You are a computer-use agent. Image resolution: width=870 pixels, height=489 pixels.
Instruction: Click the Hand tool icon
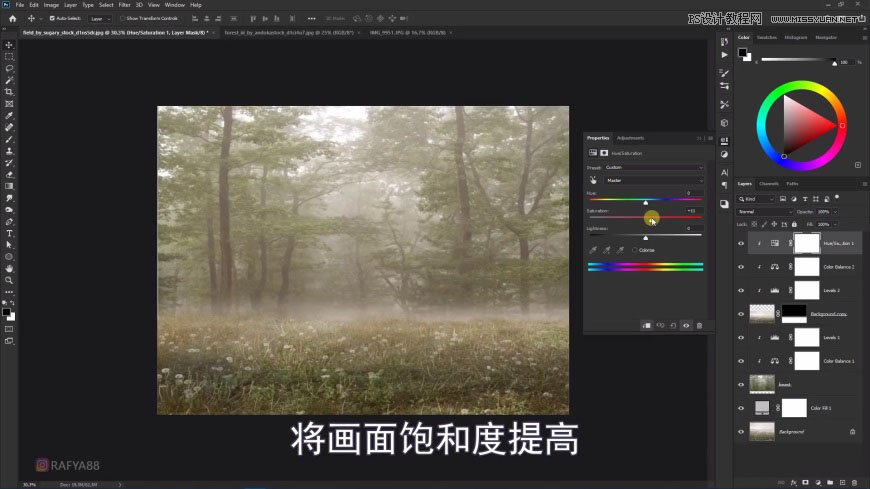[x=9, y=268]
